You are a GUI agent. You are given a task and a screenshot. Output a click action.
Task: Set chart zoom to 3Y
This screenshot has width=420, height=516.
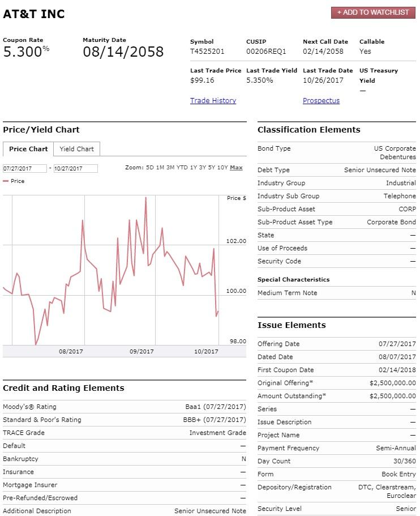tap(202, 168)
